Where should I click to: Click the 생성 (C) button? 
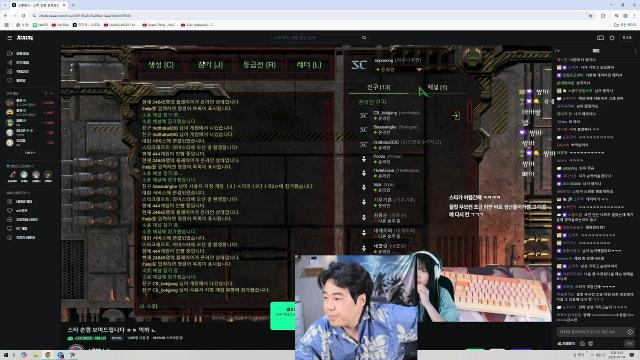[x=160, y=65]
